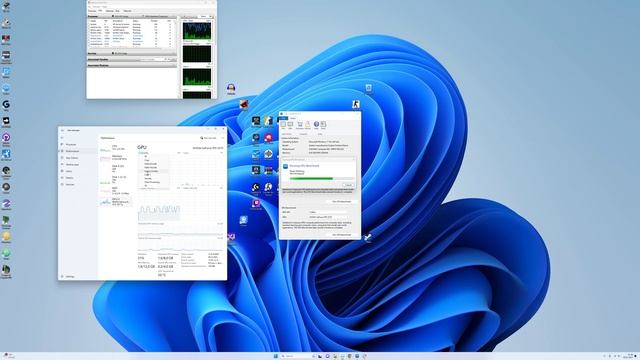
Task: Toggle Task Manager hamburger navigation menu
Action: 62,138
